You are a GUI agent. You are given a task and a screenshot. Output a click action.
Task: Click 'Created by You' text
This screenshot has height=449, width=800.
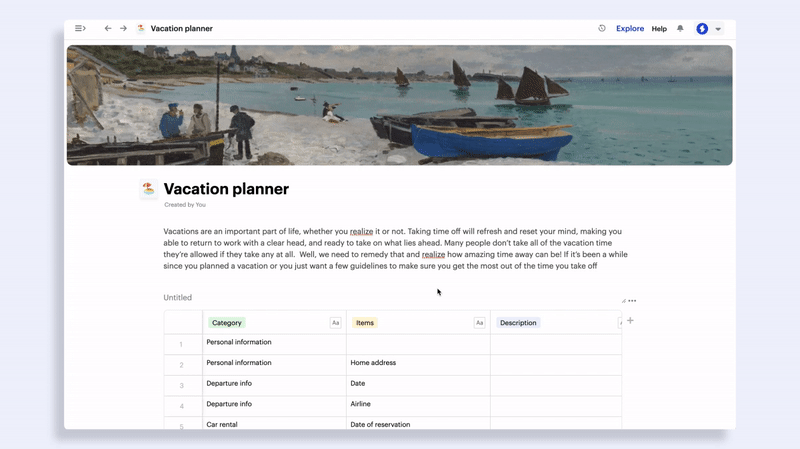185,205
